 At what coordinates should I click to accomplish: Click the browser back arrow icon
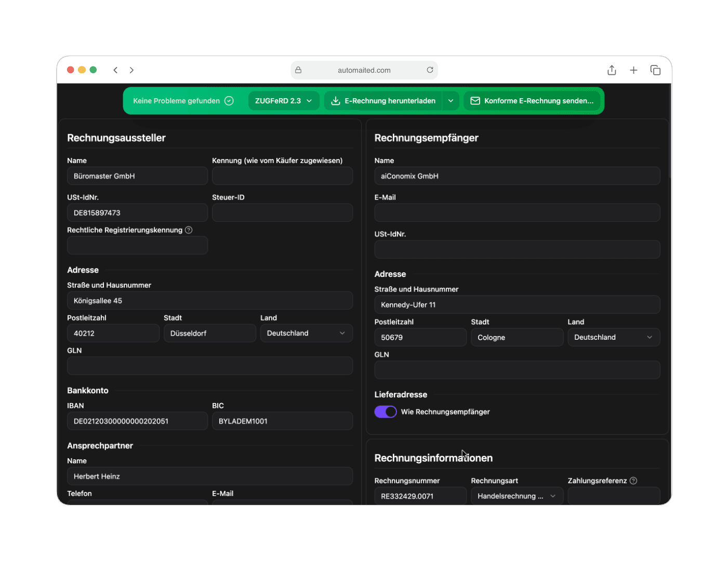(115, 70)
